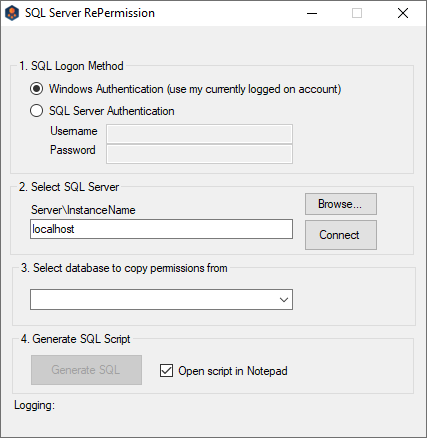This screenshot has width=427, height=438.
Task: Minimize the RePermission window
Action: pyautogui.click(x=312, y=13)
